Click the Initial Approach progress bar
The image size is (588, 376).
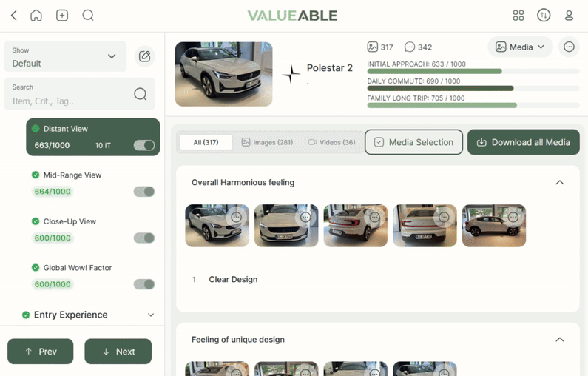[x=473, y=71]
